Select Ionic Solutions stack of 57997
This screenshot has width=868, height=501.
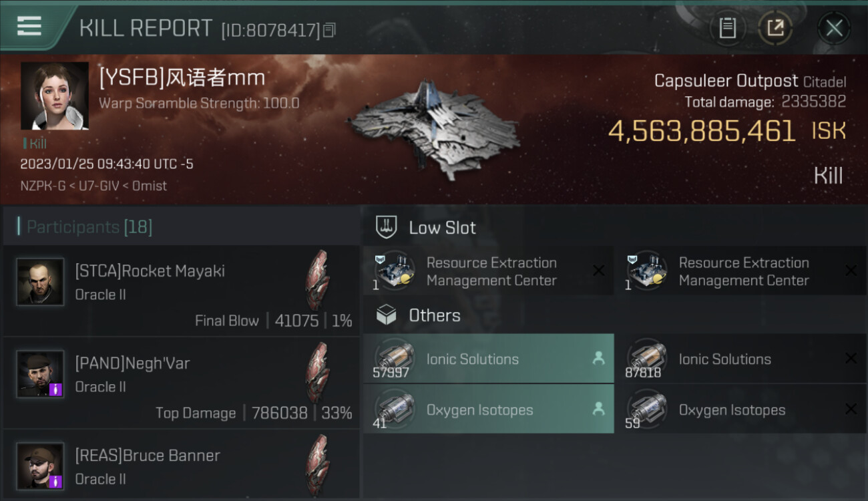[488, 359]
